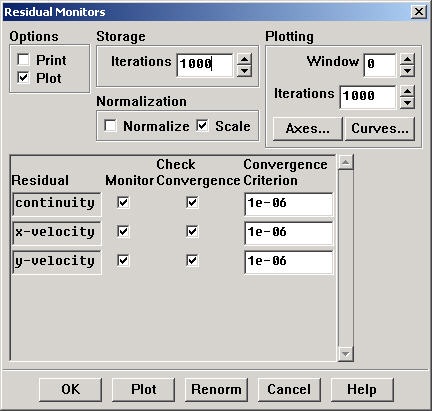Increase Storage Iterations with up arrow
Screen dimensions: 432x411
tap(244, 60)
